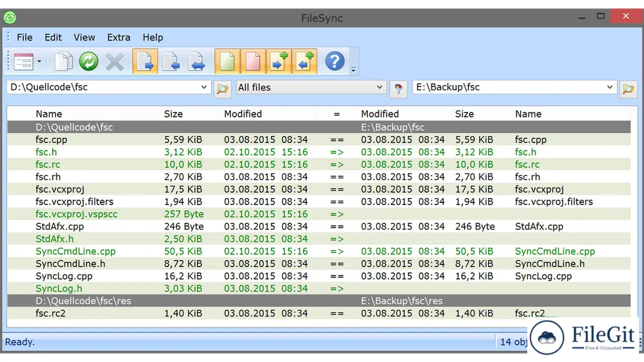Screen dimensions: 644x362
Task: Open the View menu
Action: (x=84, y=37)
